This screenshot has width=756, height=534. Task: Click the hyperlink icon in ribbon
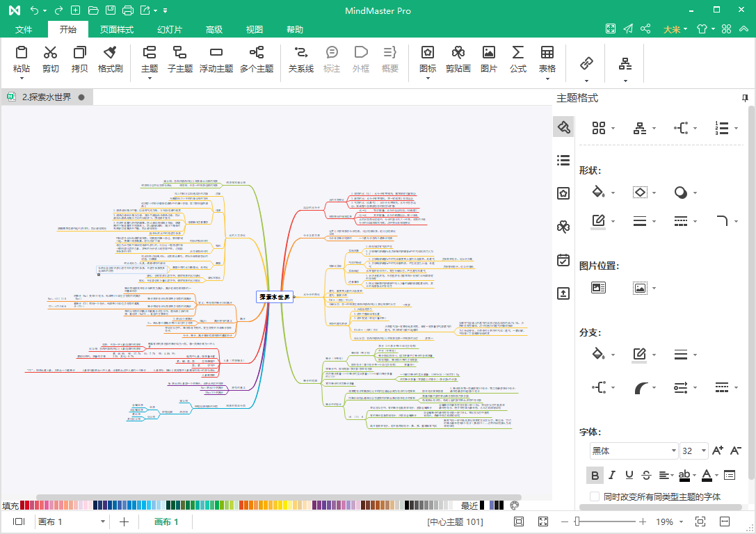(x=586, y=63)
